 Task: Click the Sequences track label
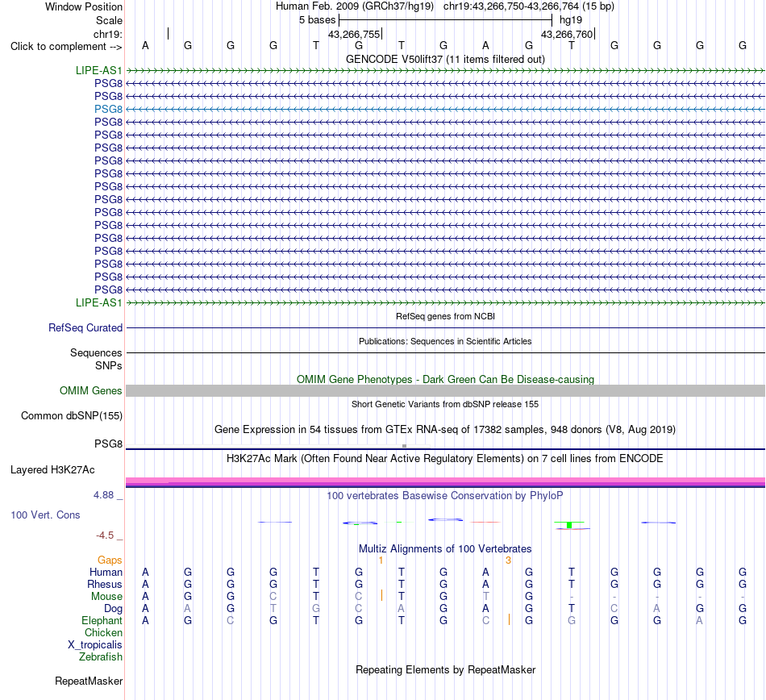(96, 352)
